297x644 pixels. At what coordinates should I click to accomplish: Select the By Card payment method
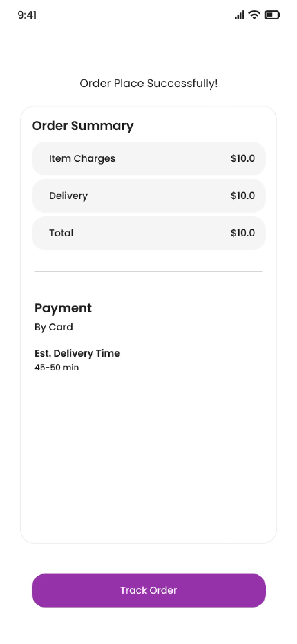[x=54, y=327]
